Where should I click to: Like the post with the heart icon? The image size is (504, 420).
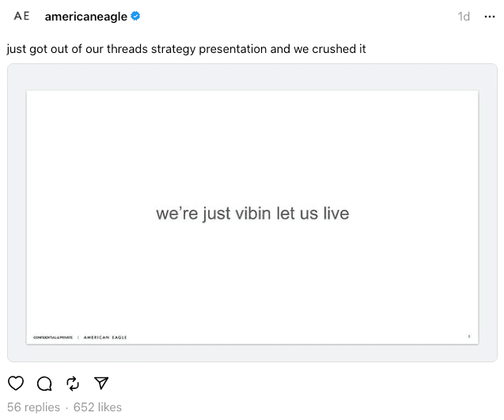click(16, 383)
